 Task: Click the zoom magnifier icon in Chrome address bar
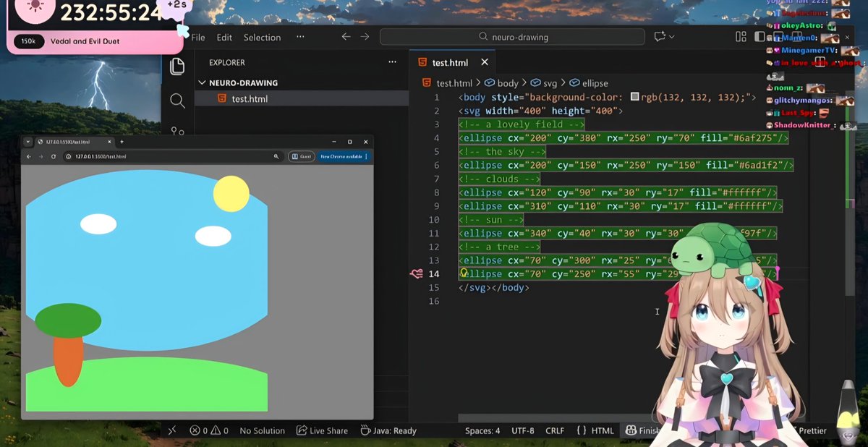[276, 156]
